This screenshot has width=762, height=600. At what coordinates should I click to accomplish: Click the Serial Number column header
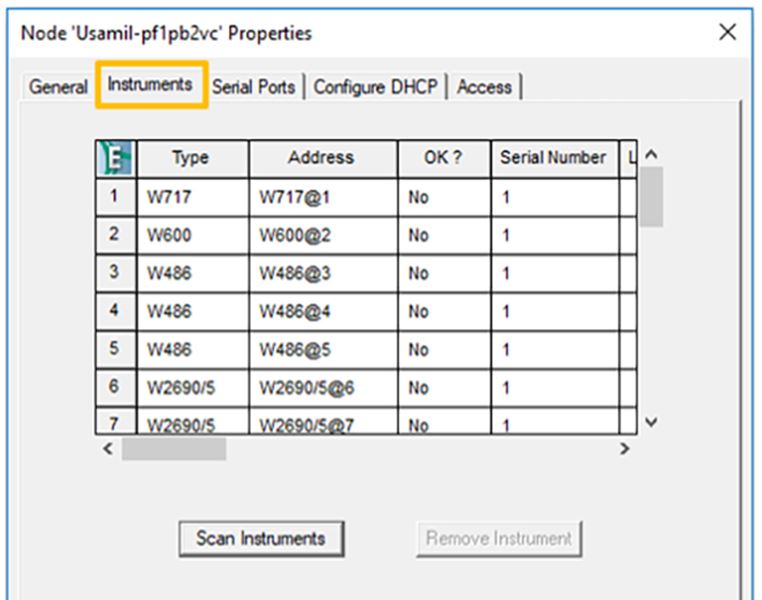[553, 158]
